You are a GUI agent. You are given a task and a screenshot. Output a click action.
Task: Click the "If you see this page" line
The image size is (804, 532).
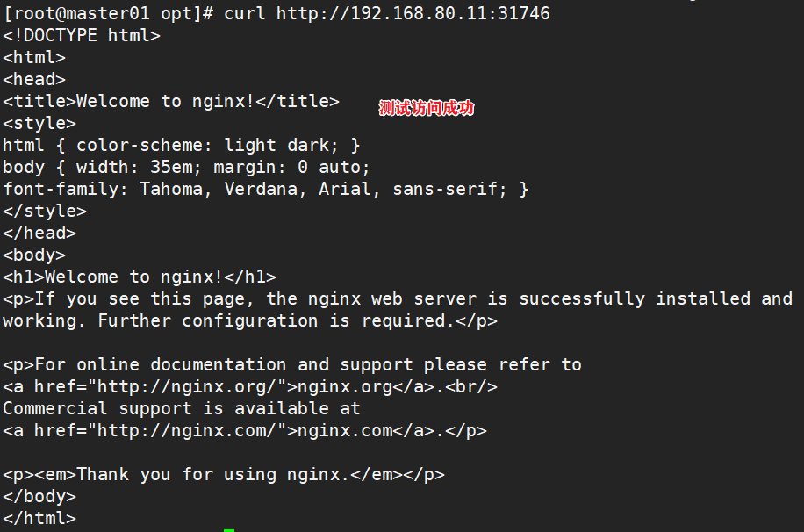pyautogui.click(x=398, y=298)
